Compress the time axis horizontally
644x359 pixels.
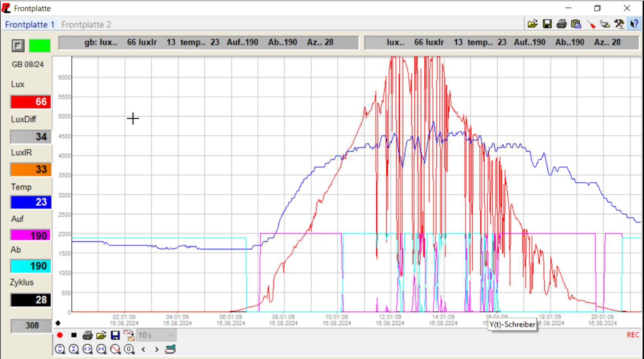coord(101,349)
